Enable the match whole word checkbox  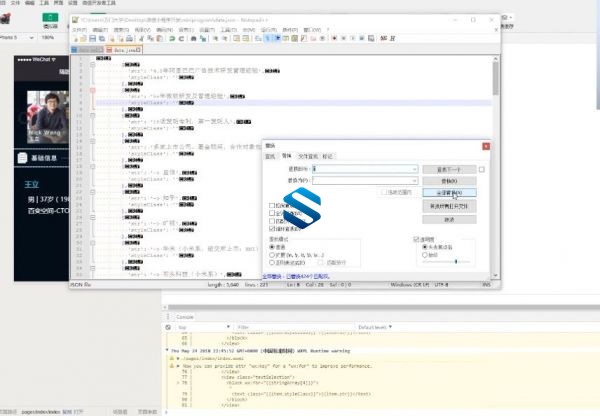pos(272,213)
